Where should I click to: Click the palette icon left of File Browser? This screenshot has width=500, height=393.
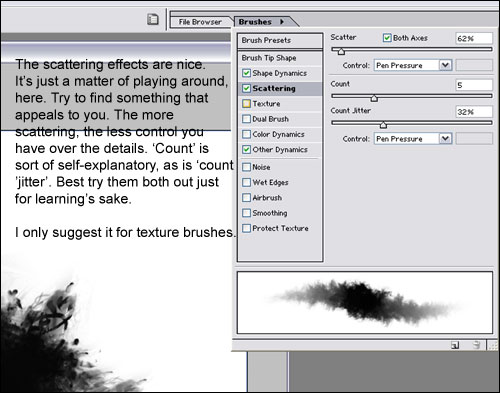click(x=153, y=19)
